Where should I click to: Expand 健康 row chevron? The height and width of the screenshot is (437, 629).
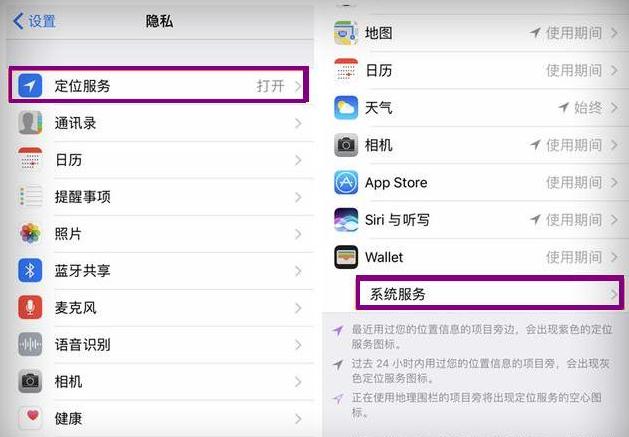(298, 419)
